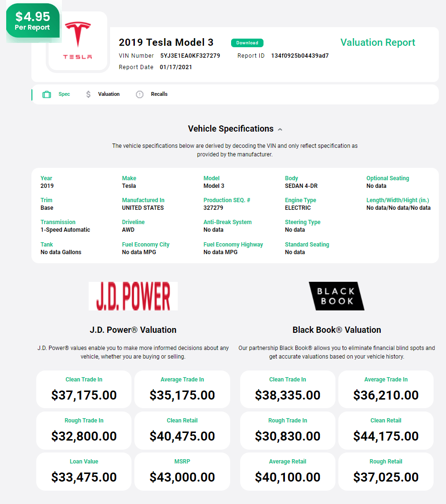446x504 pixels.
Task: Click the exclamation Recalls icon
Action: [x=140, y=94]
